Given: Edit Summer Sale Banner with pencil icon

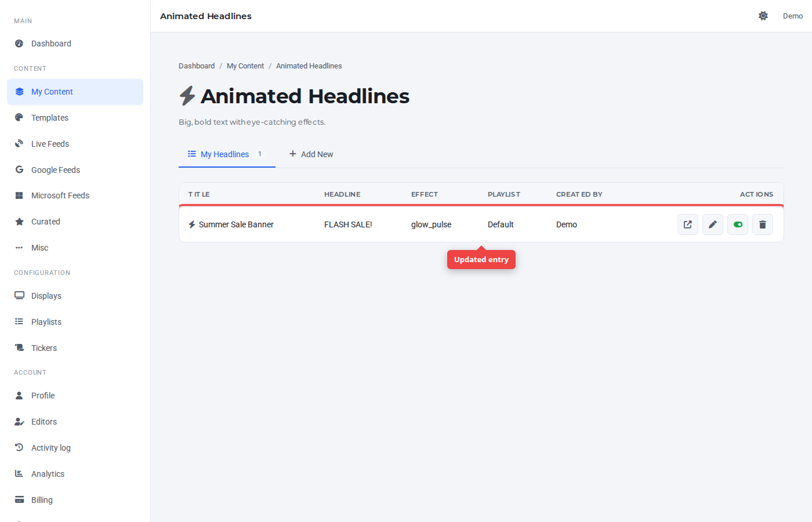Looking at the screenshot, I should click(713, 224).
